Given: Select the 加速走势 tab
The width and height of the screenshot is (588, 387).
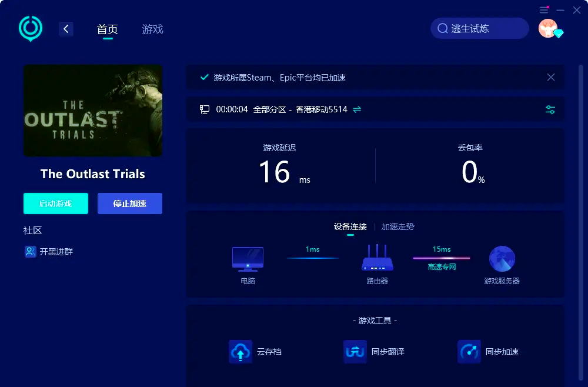Looking at the screenshot, I should [398, 226].
